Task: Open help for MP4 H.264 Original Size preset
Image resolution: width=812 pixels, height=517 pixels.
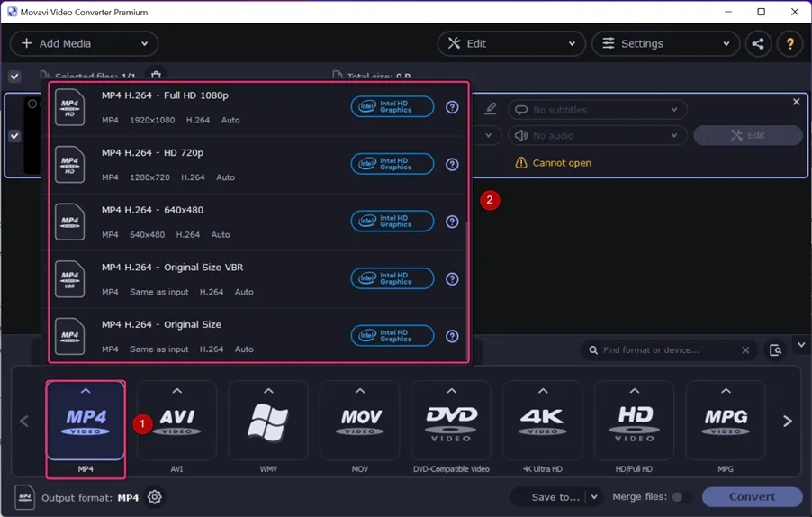Action: pos(452,337)
